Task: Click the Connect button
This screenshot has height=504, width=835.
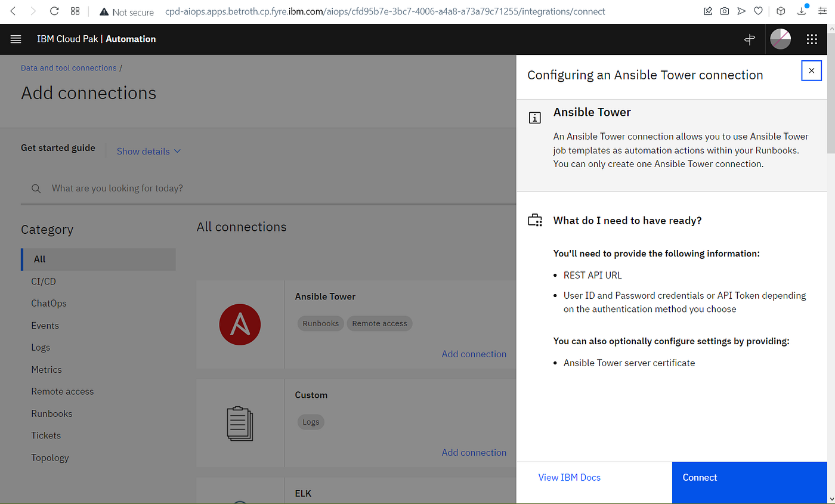Action: coord(749,483)
